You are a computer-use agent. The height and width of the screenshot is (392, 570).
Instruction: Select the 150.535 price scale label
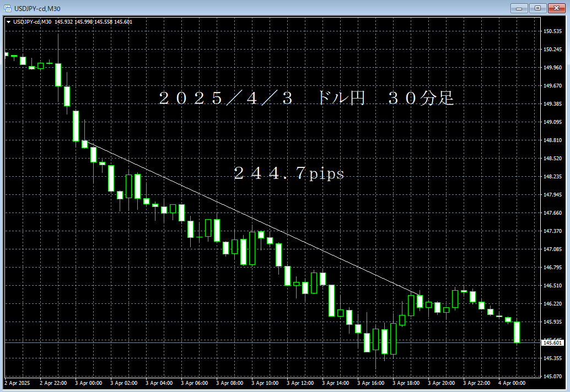coord(553,32)
